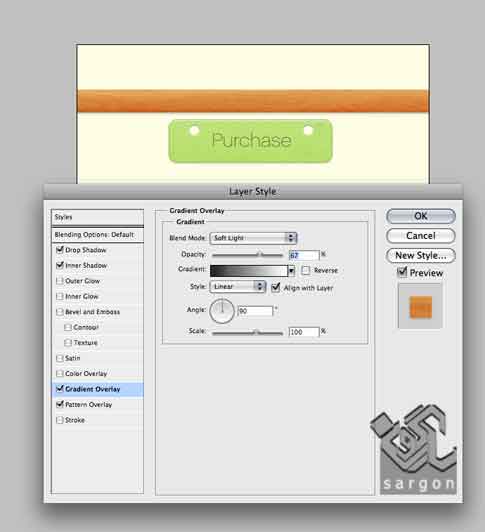Enable the Stroke effect checkbox
Viewport: 485px width, 532px height.
(60, 420)
